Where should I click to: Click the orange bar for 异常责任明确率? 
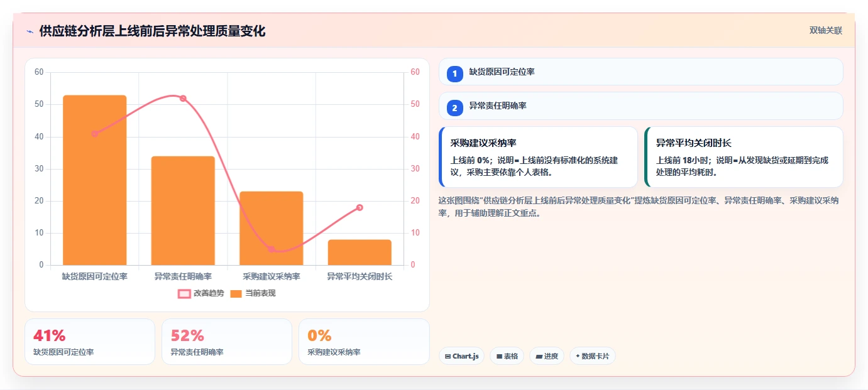tap(183, 210)
